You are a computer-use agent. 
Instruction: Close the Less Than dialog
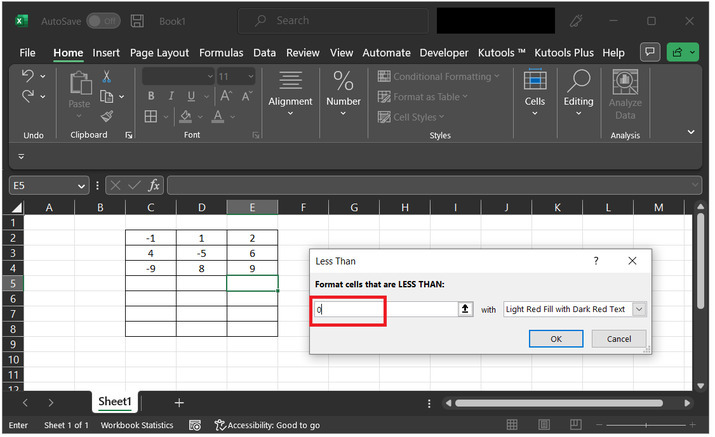tap(632, 261)
